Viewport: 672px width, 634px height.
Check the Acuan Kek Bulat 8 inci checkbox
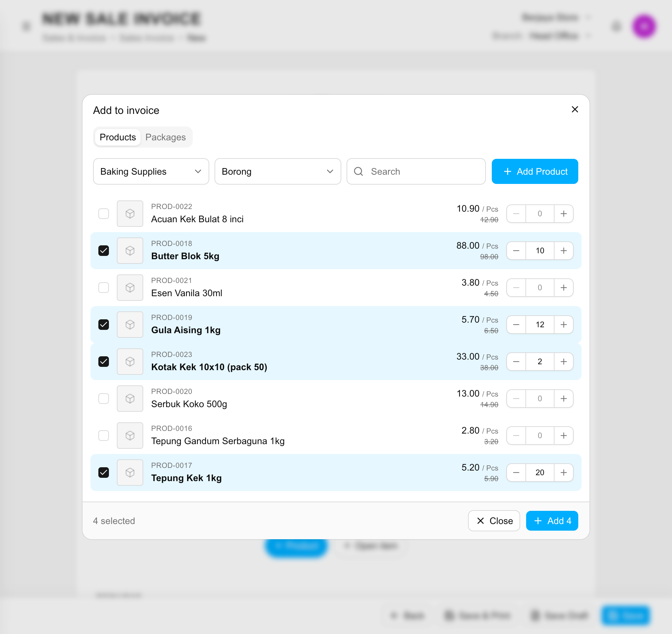point(103,214)
